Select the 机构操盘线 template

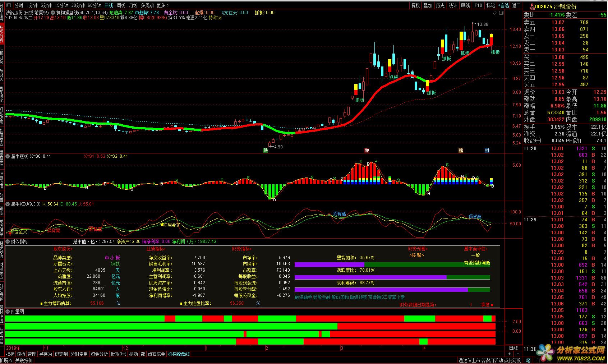tap(179, 354)
